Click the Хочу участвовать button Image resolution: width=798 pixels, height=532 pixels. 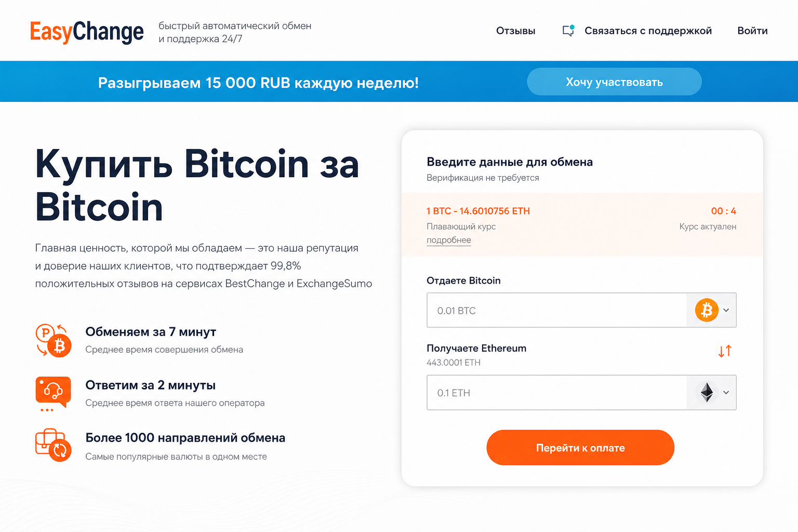(614, 82)
